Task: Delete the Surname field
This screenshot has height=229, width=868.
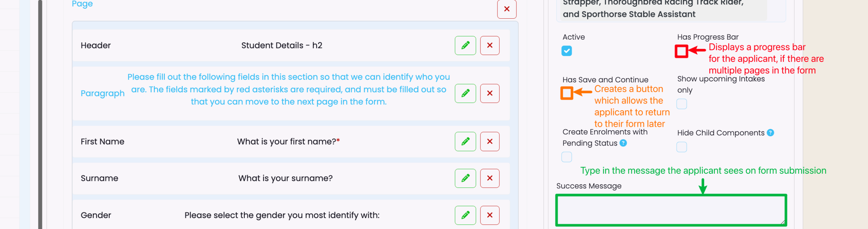Action: pos(490,178)
